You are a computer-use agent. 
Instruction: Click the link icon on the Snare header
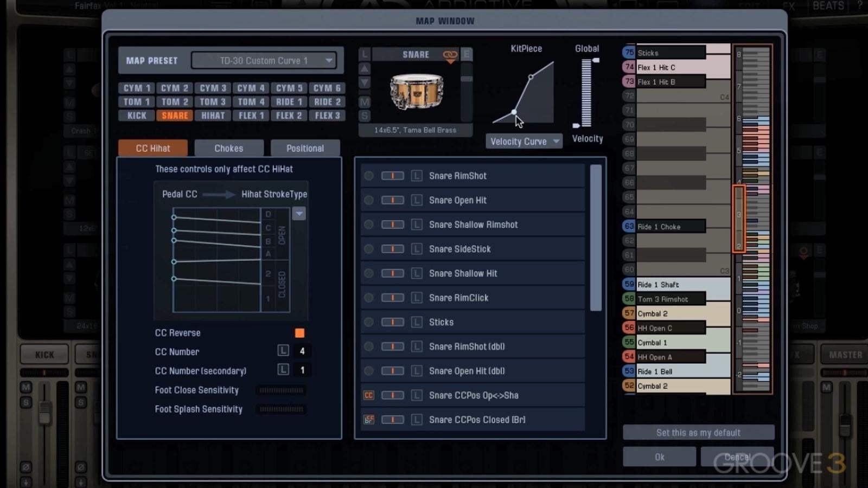click(450, 55)
